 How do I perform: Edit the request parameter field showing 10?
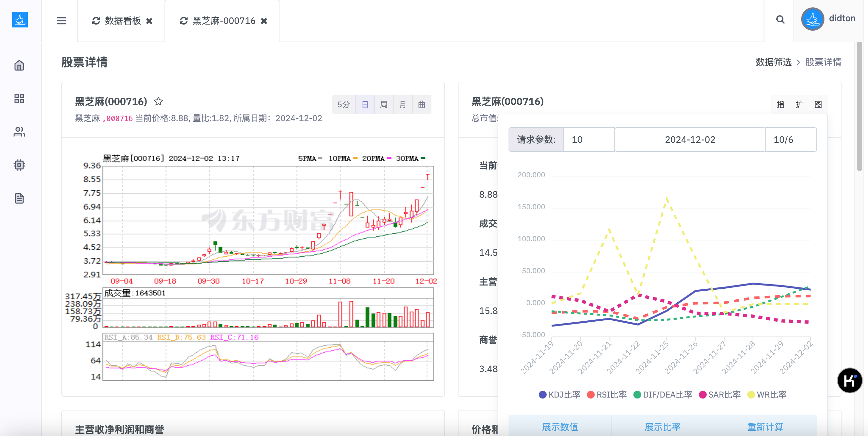tap(589, 140)
